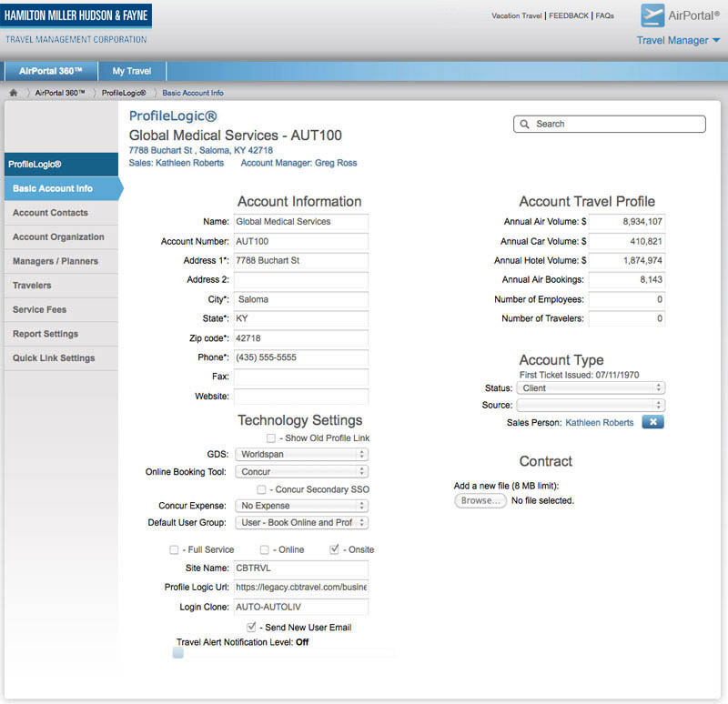Click the Annual Hotel Volume field
The image size is (728, 704).
(627, 261)
